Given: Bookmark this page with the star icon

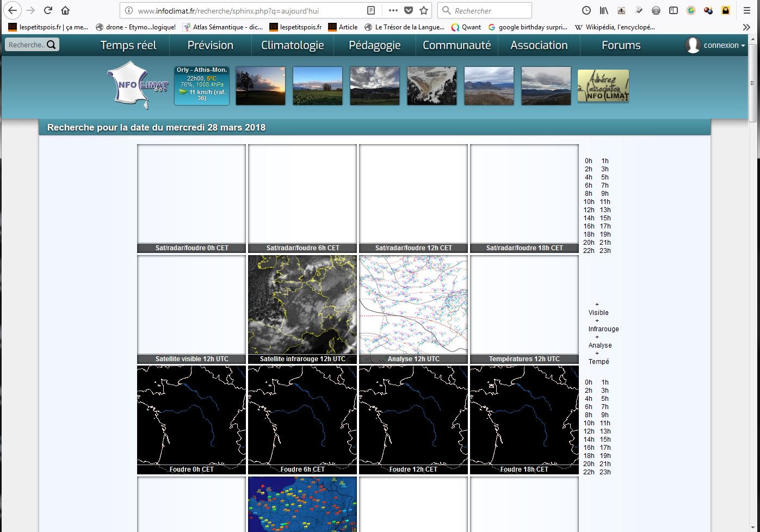Looking at the screenshot, I should 424,10.
